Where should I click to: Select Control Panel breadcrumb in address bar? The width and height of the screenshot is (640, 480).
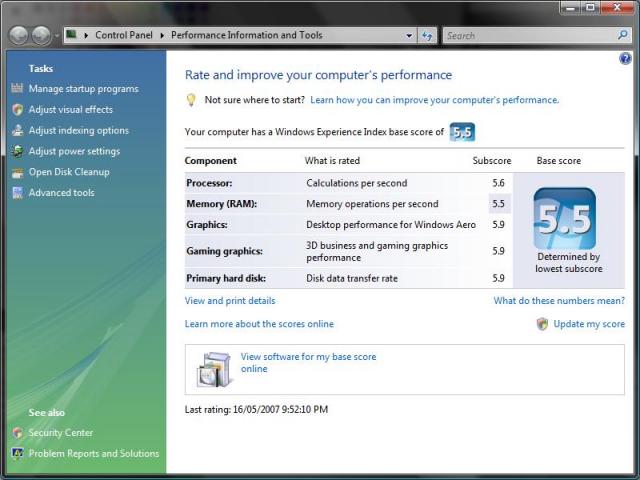124,35
